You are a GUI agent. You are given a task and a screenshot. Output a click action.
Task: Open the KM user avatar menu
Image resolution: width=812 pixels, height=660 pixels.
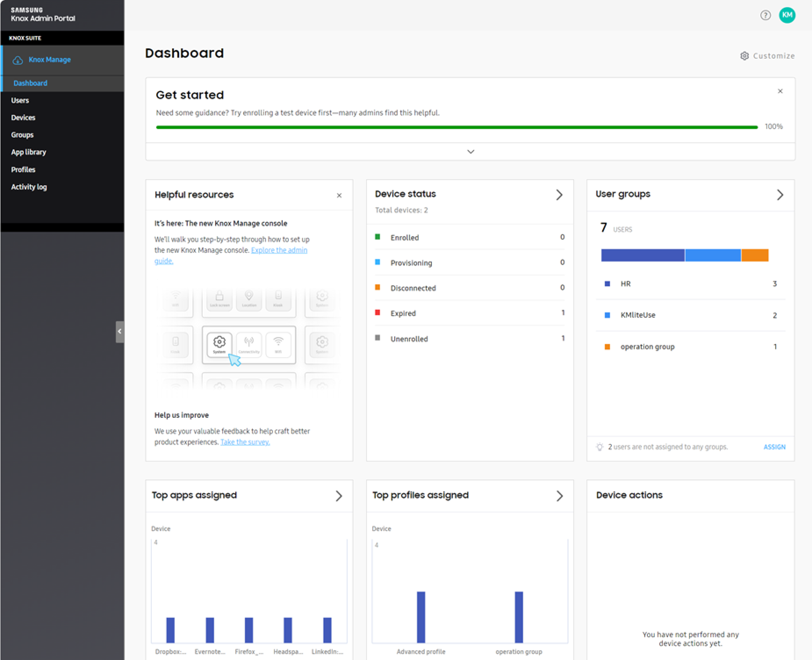[787, 15]
